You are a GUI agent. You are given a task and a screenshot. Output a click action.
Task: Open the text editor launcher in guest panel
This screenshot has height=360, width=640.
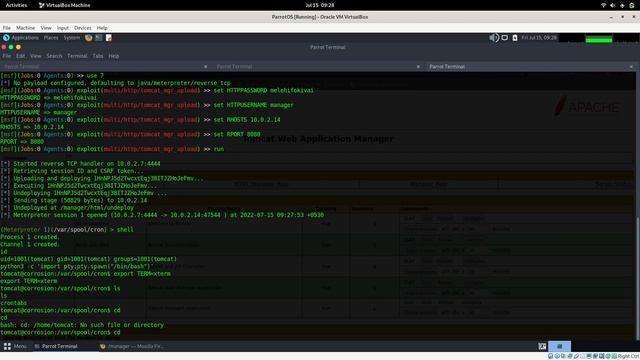click(x=109, y=38)
